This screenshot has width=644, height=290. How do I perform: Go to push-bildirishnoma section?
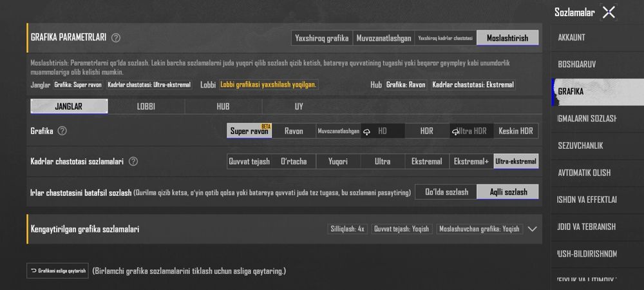click(598, 254)
